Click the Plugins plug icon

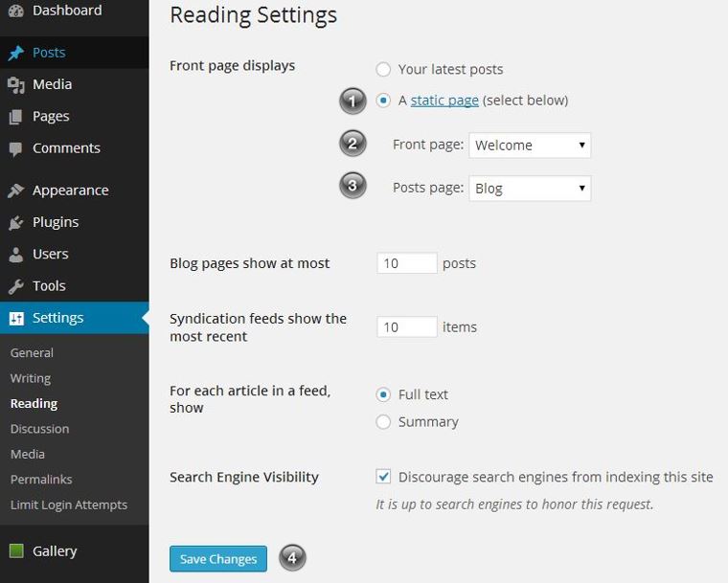click(x=15, y=223)
